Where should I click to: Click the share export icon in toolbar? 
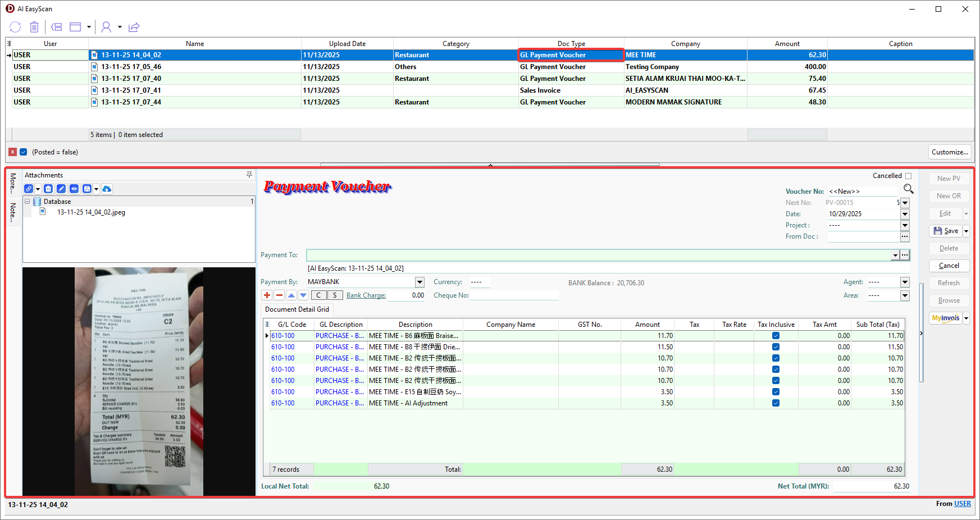coord(134,27)
